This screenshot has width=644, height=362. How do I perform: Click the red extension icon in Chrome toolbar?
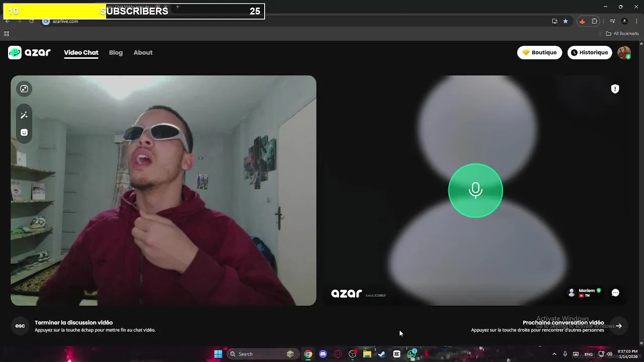[x=582, y=21]
